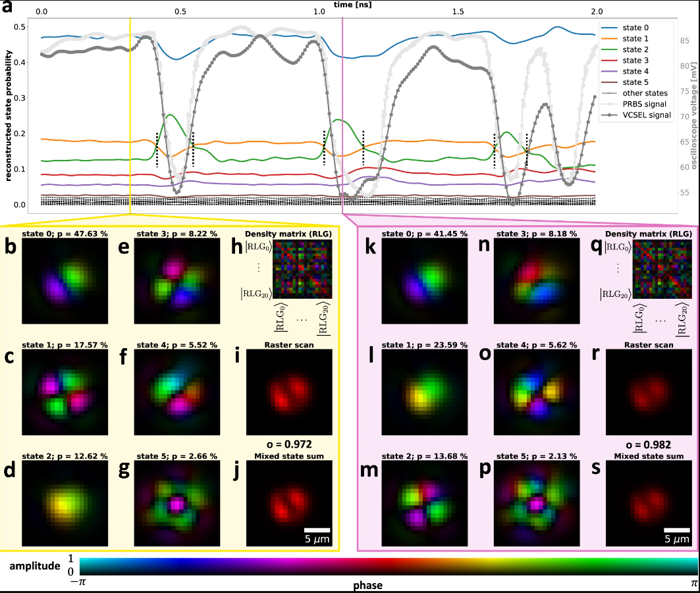Viewport: 700px width, 593px height.
Task: Click the state 3 image labeled p = 8.18 %
Action: tap(537, 280)
